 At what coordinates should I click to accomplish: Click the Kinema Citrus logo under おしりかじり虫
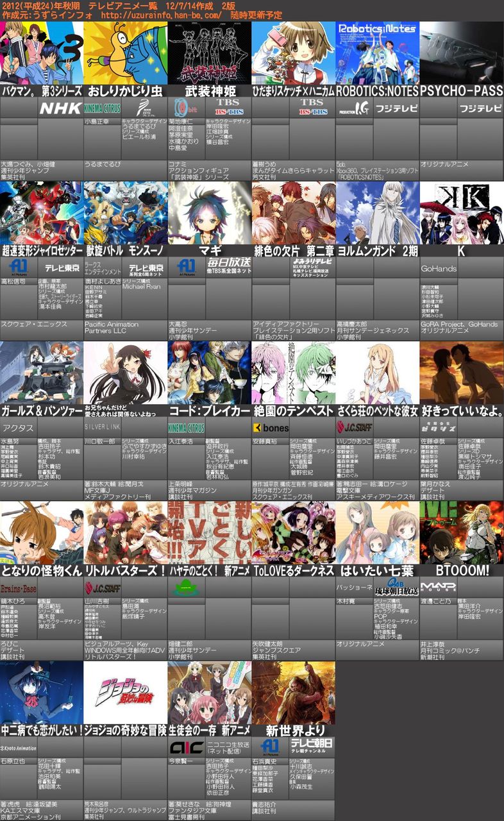click(103, 108)
